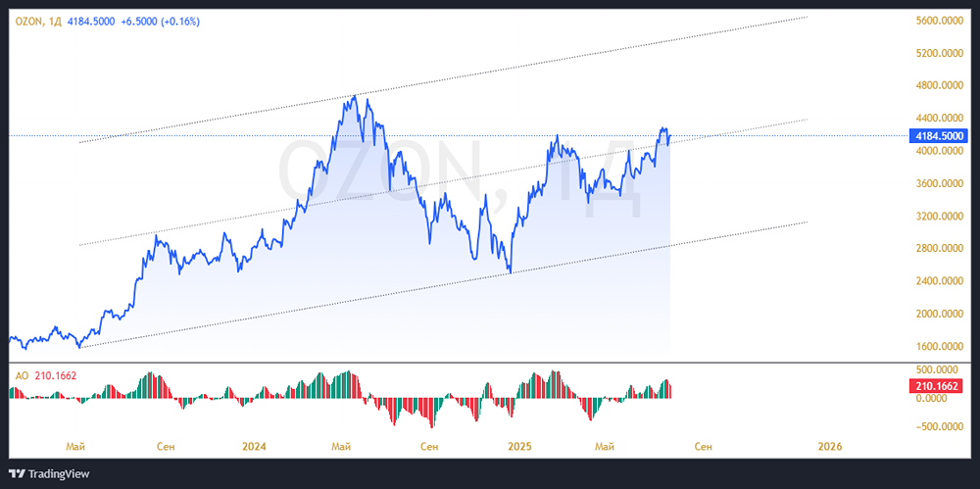Click the 2024 time axis label
980x489 pixels.
(x=254, y=447)
